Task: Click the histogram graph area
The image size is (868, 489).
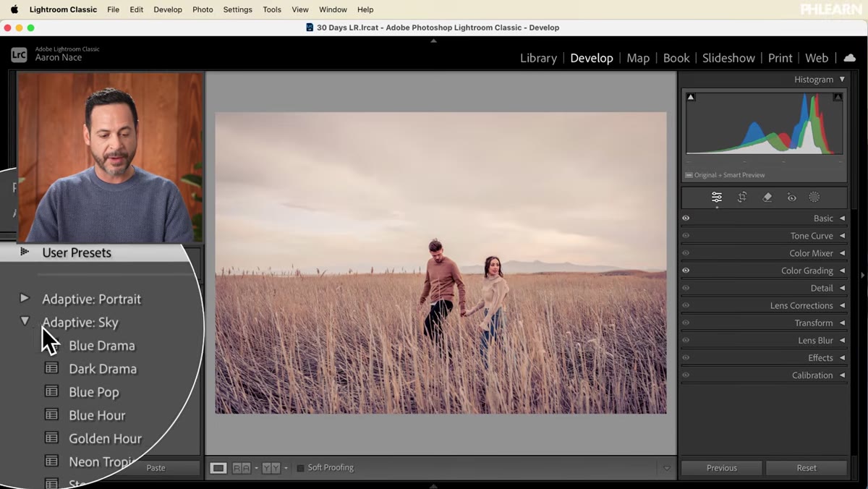Action: point(764,123)
